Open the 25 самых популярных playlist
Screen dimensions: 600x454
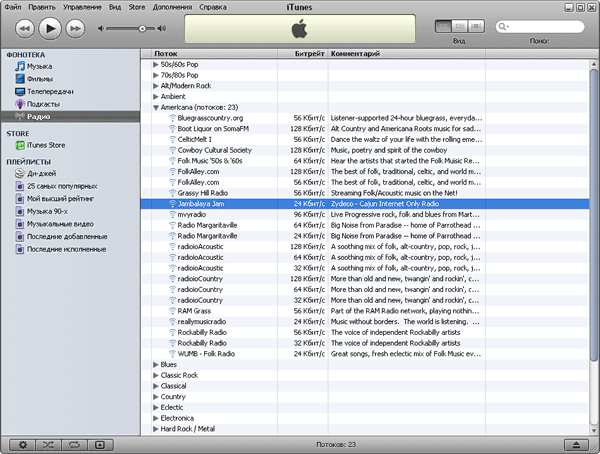click(x=70, y=186)
